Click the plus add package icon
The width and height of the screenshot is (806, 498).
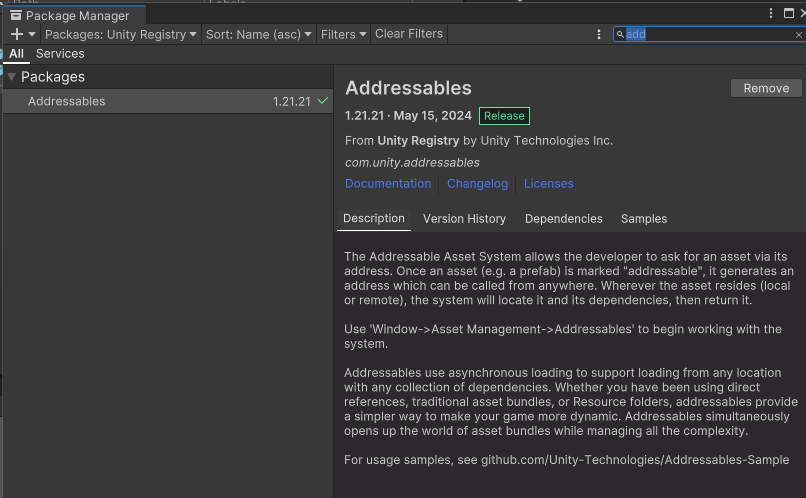(x=17, y=34)
